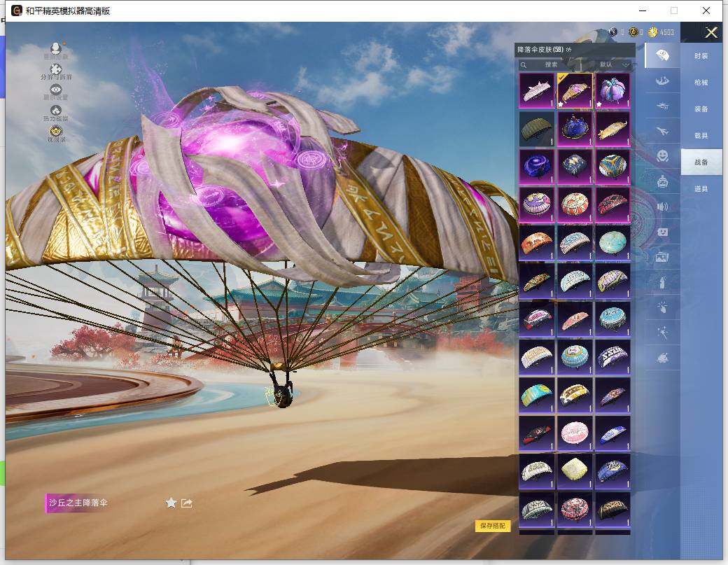Click the 保存搭配 button
The width and height of the screenshot is (728, 565).
pos(493,526)
